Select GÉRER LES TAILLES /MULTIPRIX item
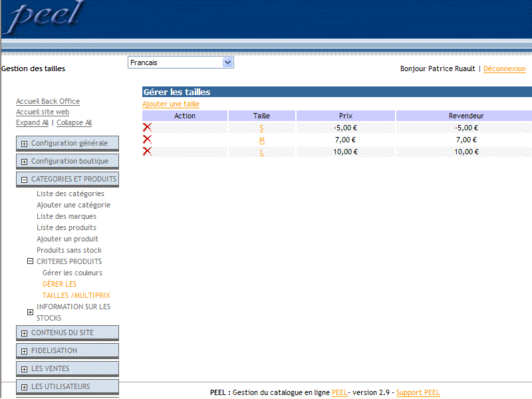Screen dimensions: 532x399 click(76, 290)
